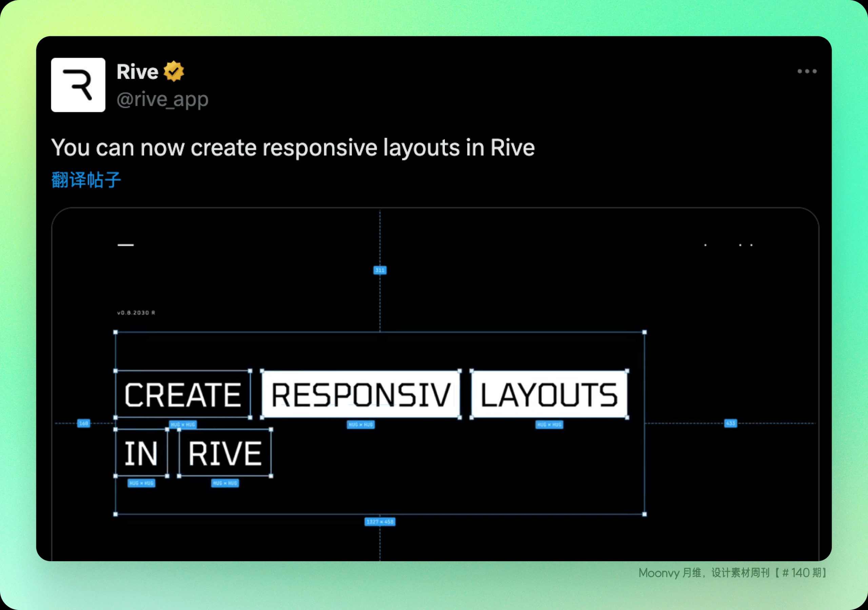Select the CREATE text box in the media
The height and width of the screenshot is (610, 868).
coord(183,394)
